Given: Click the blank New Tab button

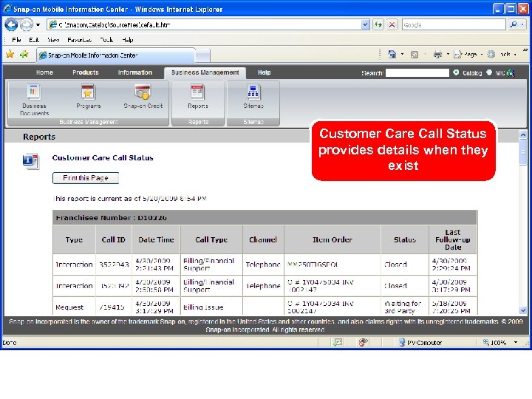Looking at the screenshot, I should (x=202, y=55).
